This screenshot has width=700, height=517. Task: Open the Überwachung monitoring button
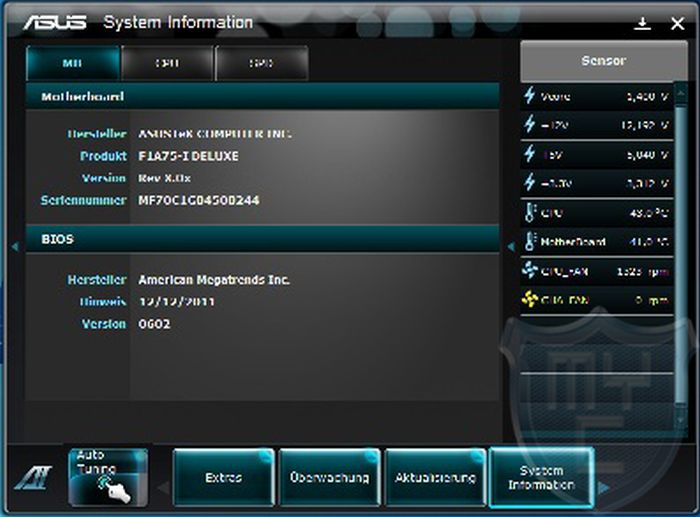tap(329, 477)
